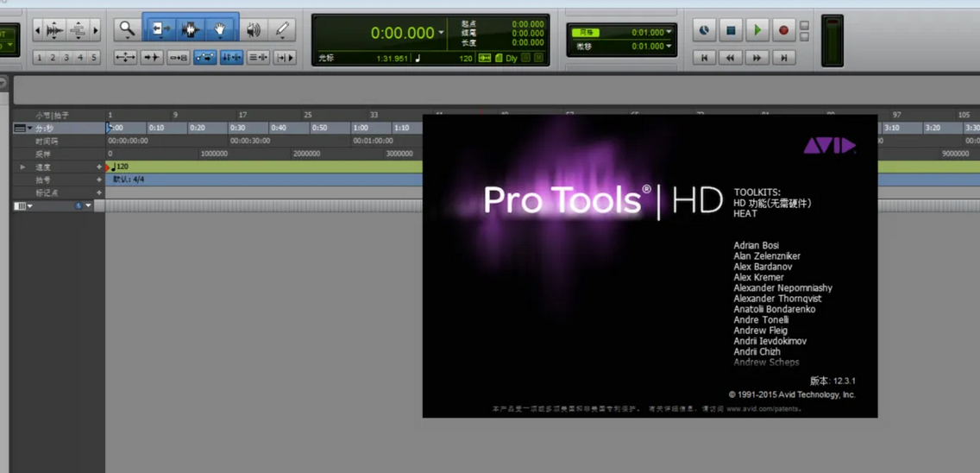Add tempo change with plus icon
The image size is (980, 473).
98,167
